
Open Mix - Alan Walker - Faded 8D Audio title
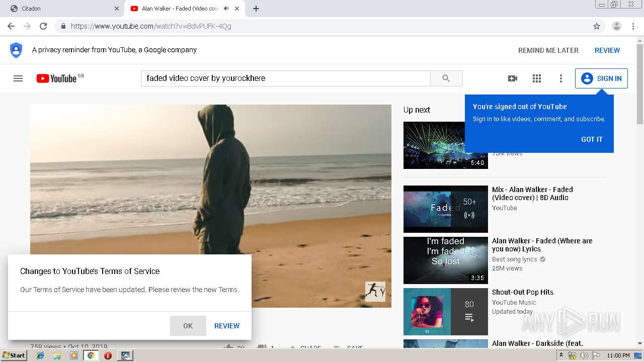[x=532, y=194]
